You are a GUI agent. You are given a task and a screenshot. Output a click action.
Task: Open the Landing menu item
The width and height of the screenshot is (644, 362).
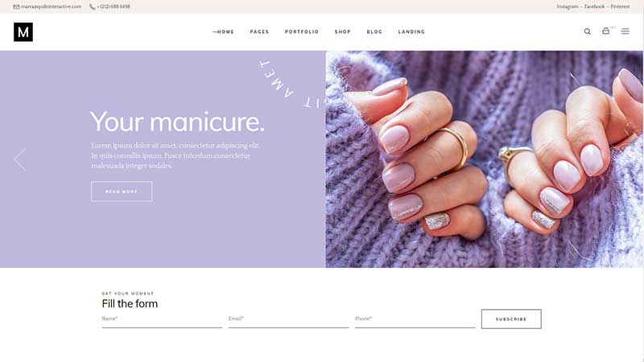411,31
